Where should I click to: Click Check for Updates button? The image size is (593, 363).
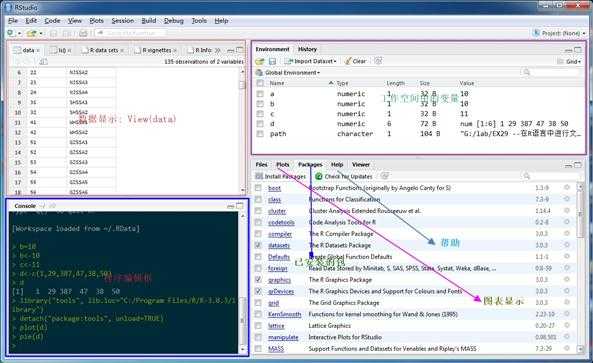tap(344, 176)
